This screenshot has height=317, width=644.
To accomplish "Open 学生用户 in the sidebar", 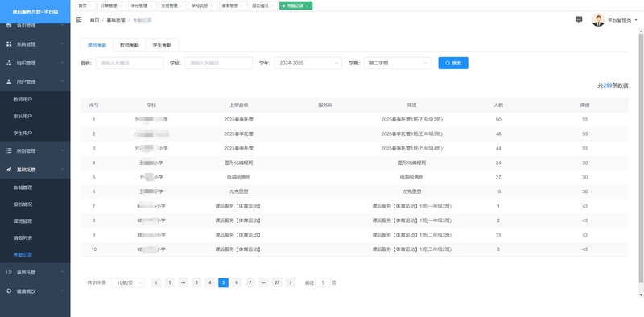I will 23,134.
